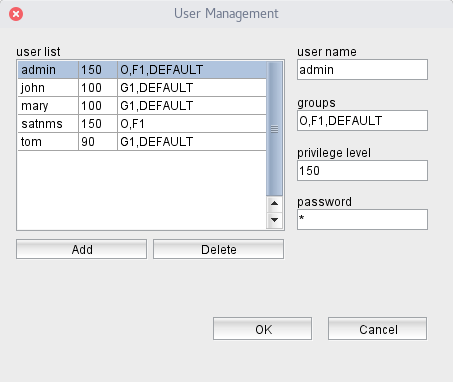Viewport: 453px width, 382px height.
Task: Click the user name input field
Action: [362, 70]
